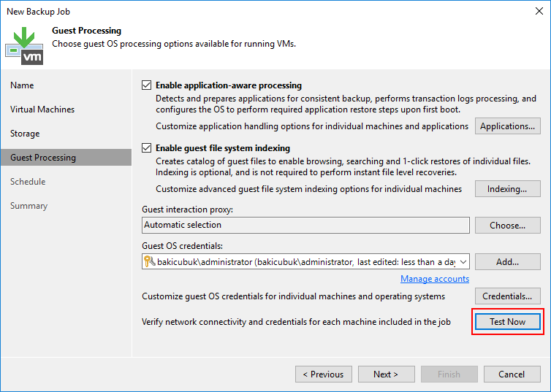Choose a guest interaction proxy
The image size is (551, 392).
point(508,225)
